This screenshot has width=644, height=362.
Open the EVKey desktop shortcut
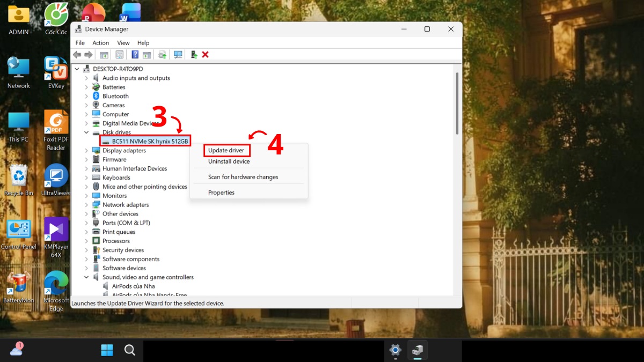[x=56, y=73]
